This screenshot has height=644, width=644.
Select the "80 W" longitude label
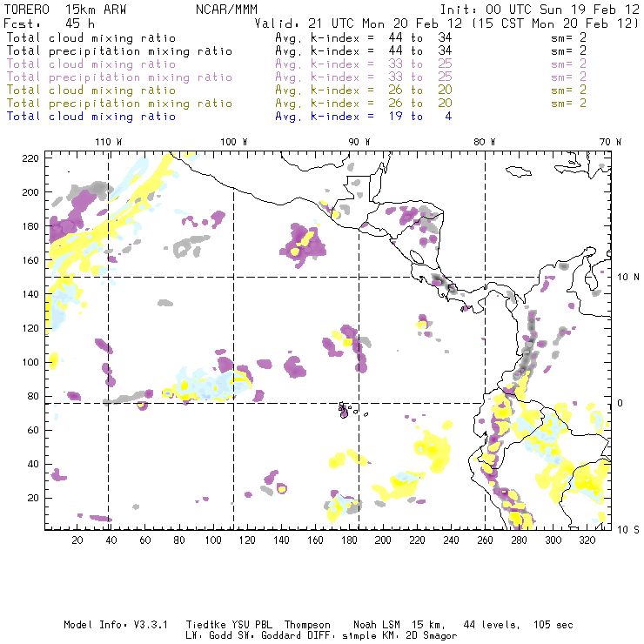[x=485, y=142]
